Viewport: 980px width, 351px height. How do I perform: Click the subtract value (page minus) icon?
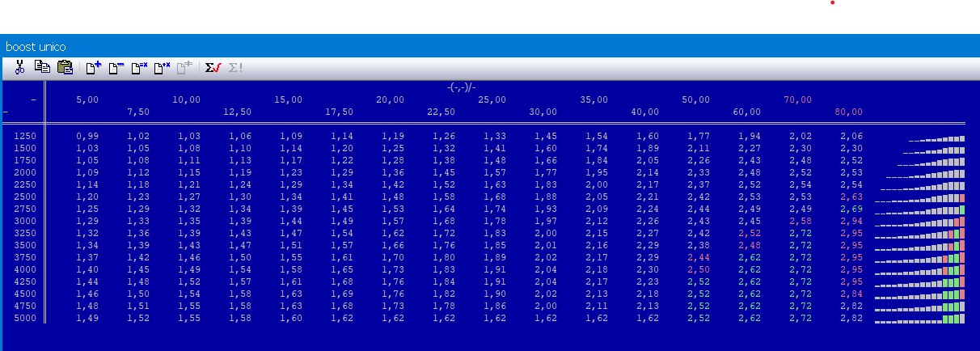click(116, 68)
